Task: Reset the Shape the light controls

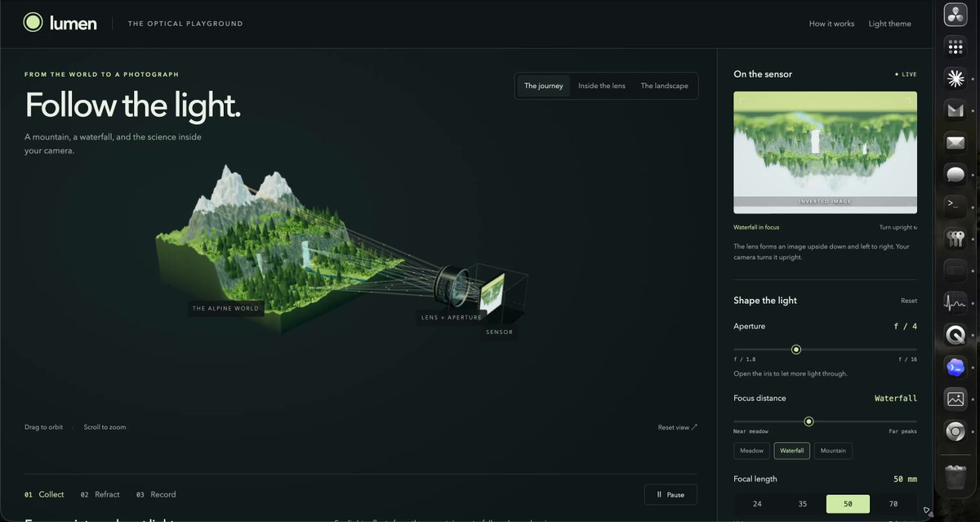Action: 909,301
